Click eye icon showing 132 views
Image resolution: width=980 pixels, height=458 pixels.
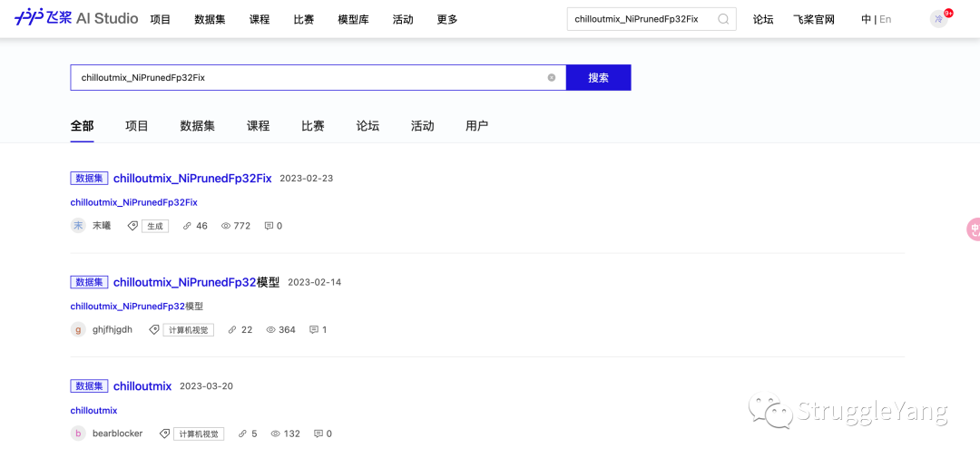pos(276,433)
